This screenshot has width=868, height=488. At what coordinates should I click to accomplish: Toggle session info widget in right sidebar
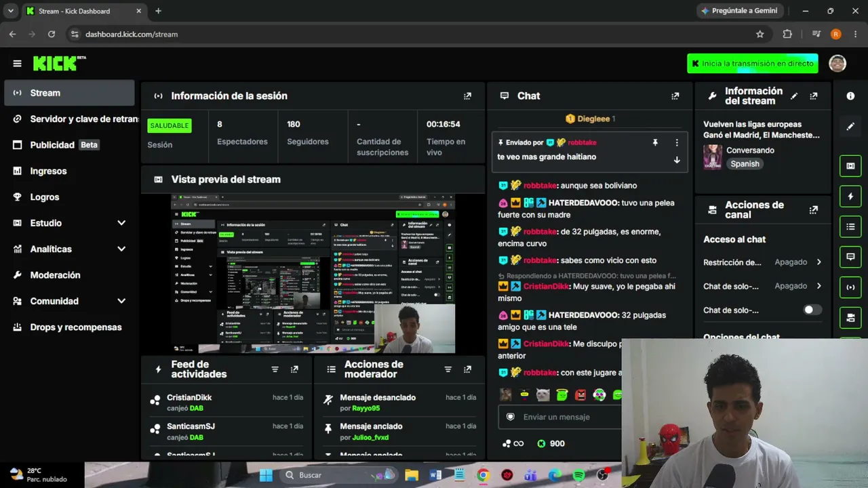(x=850, y=287)
